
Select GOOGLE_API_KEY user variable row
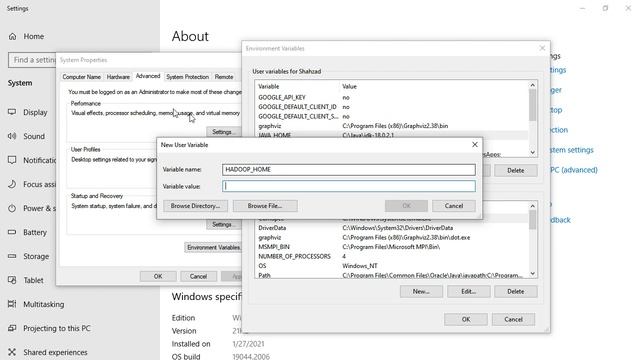(x=392, y=98)
